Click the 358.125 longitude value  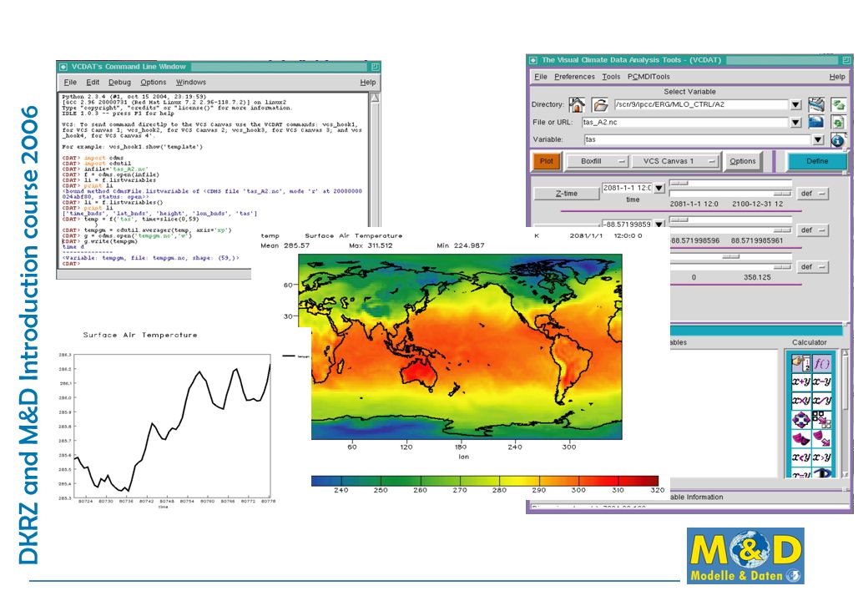point(757,277)
